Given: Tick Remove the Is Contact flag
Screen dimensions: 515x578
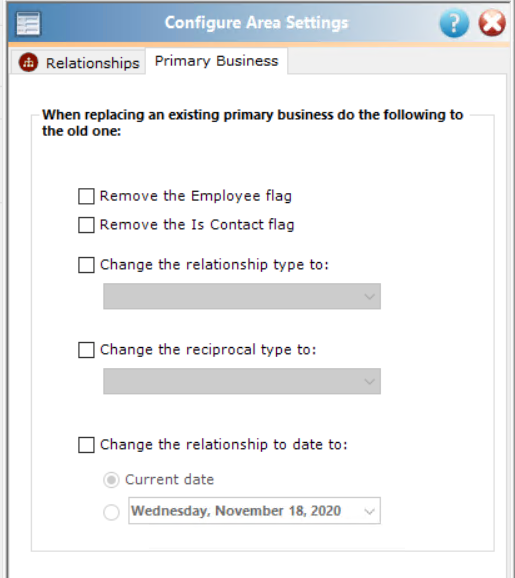Looking at the screenshot, I should tap(86, 225).
